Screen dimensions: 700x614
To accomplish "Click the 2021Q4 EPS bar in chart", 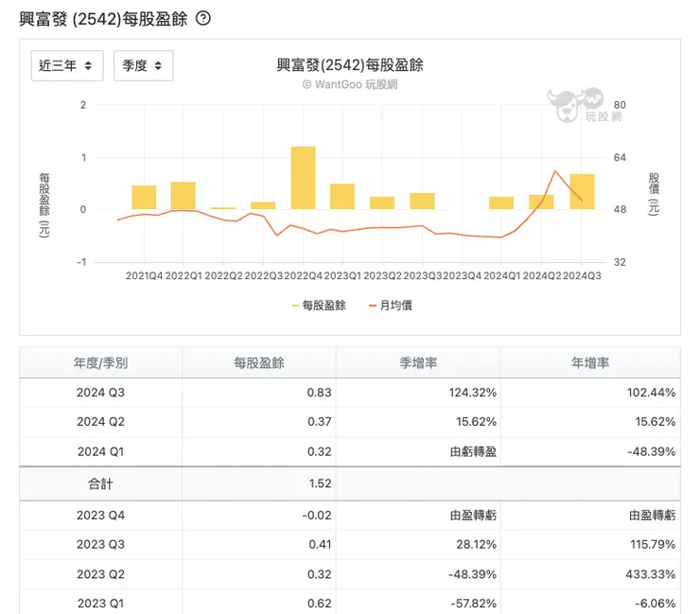I will (x=144, y=198).
